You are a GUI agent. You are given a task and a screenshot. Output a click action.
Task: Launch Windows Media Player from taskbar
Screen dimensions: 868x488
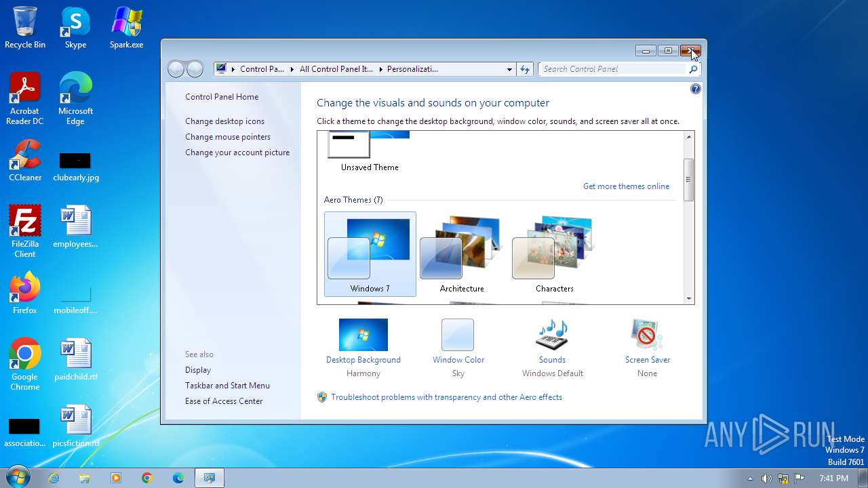[x=116, y=478]
